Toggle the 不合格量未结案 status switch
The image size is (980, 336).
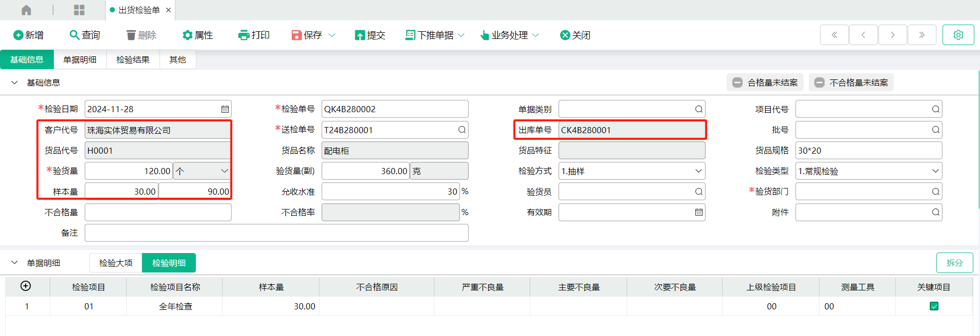pos(819,82)
